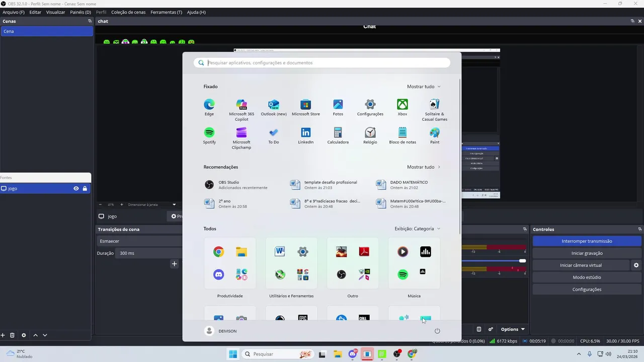Open the Relógio app
644x362 pixels.
point(370,136)
